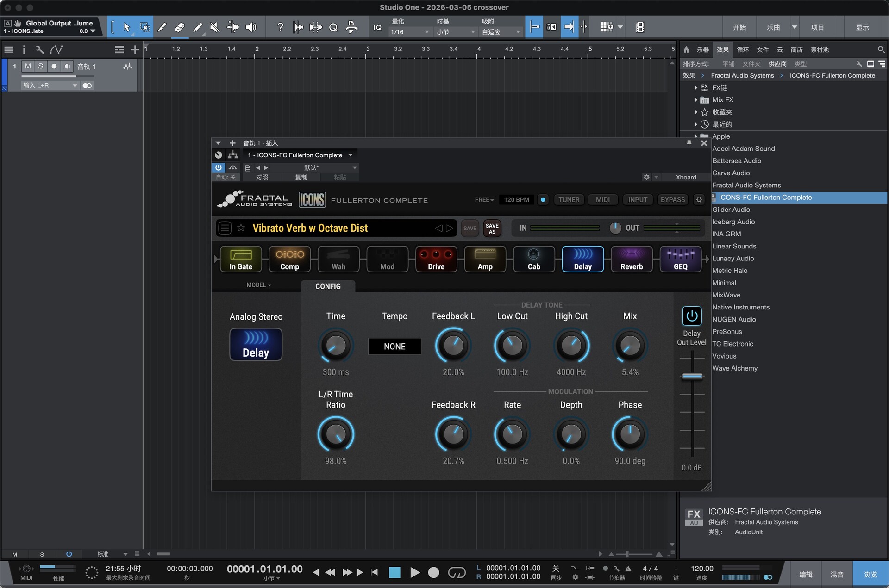
Task: Open the In Gate block
Action: pyautogui.click(x=241, y=259)
